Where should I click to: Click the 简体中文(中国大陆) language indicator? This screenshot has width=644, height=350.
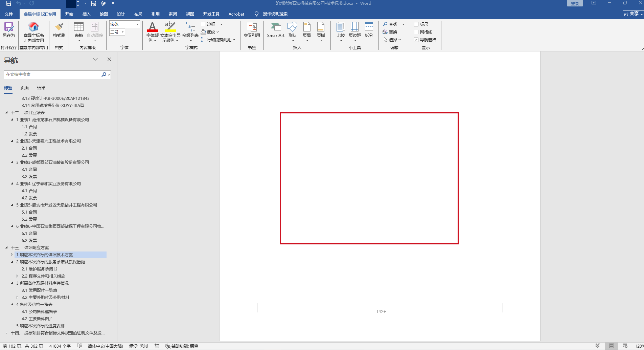[106, 346]
